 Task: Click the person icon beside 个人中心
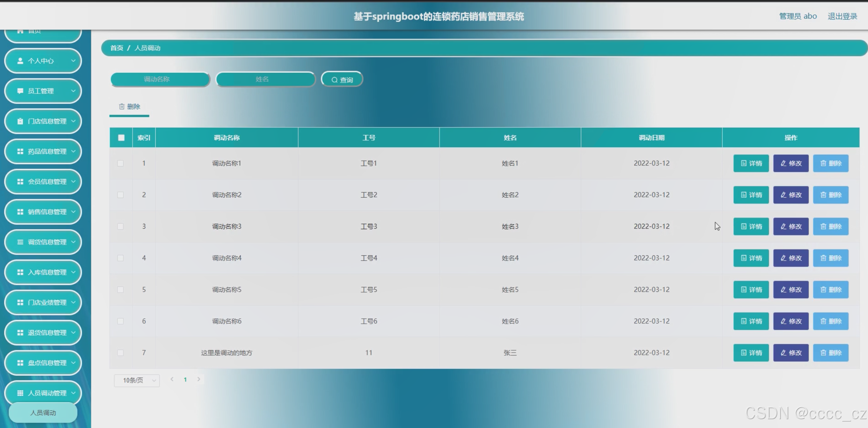coord(20,61)
